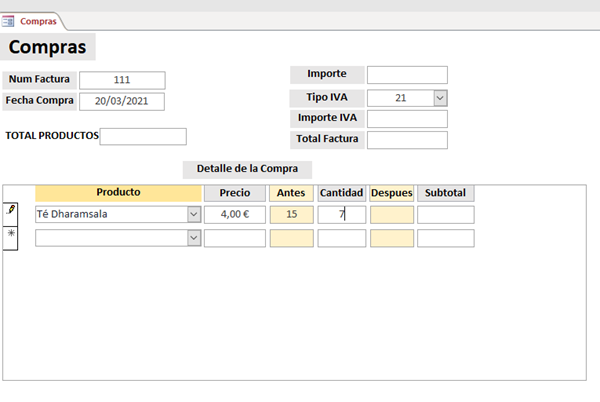Click the Producto column header
600x402 pixels.
coord(118,192)
